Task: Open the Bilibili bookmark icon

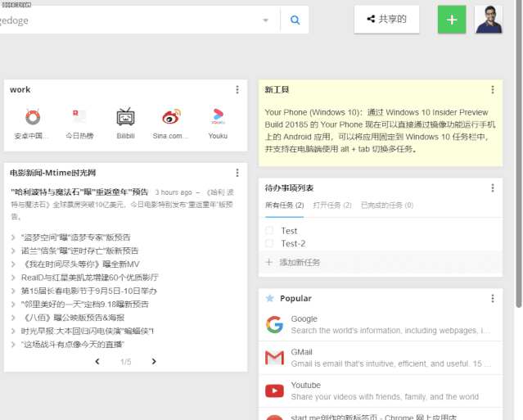Action: (x=125, y=117)
